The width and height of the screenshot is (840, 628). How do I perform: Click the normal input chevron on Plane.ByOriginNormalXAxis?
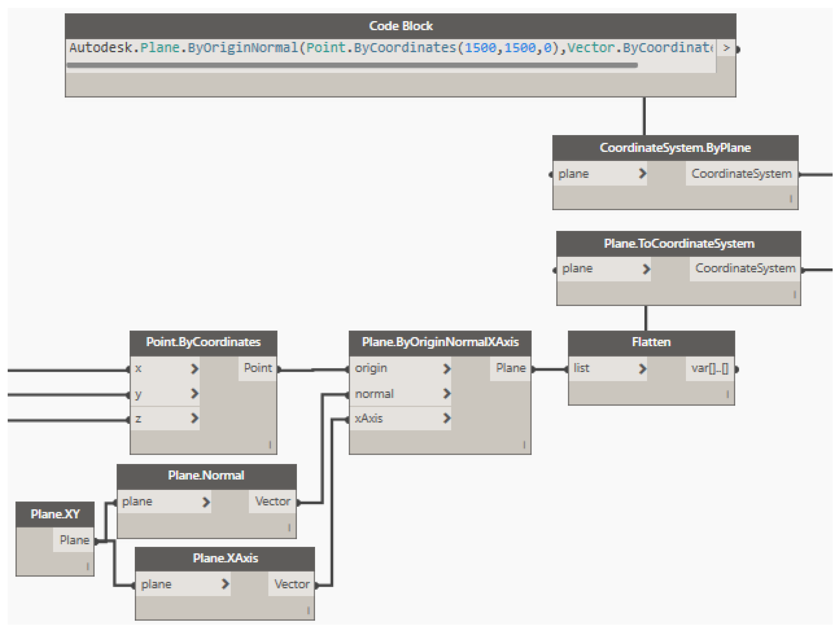(446, 394)
